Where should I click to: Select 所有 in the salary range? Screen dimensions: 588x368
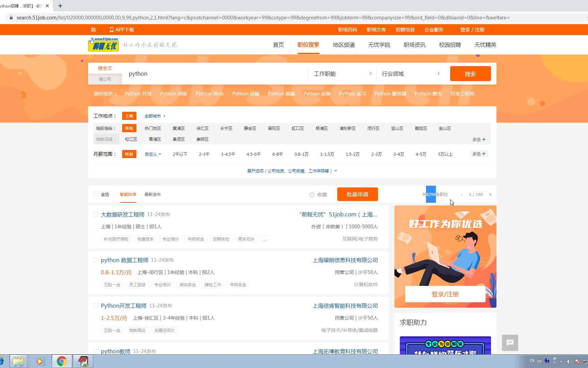(129, 154)
